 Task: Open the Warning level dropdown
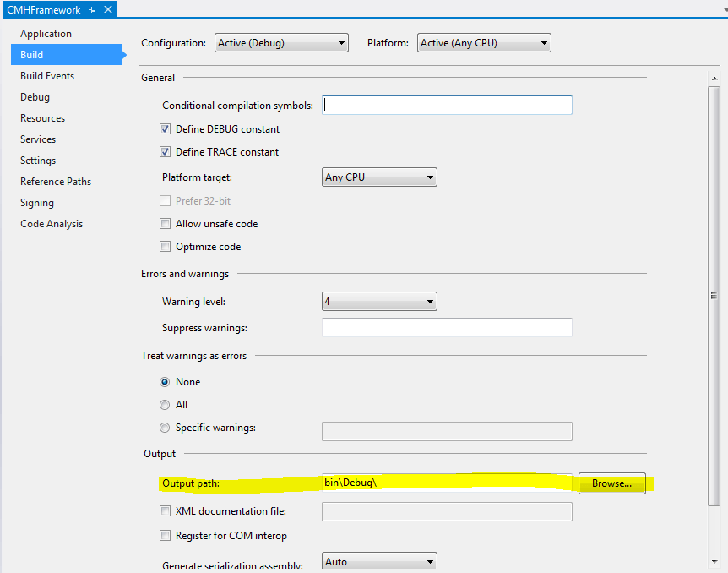pyautogui.click(x=379, y=302)
